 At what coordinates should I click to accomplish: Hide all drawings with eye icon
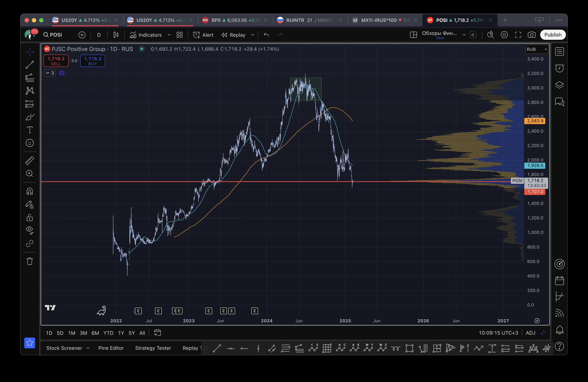click(30, 230)
